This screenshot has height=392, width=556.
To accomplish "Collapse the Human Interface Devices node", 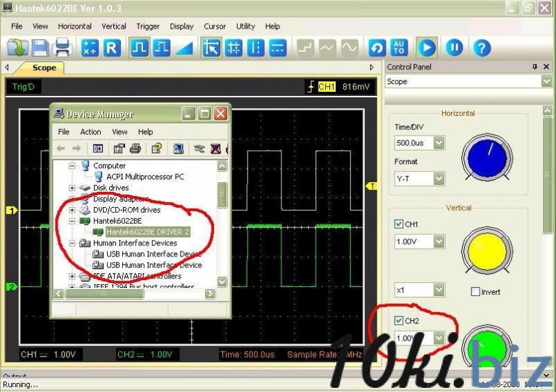I will 72,243.
